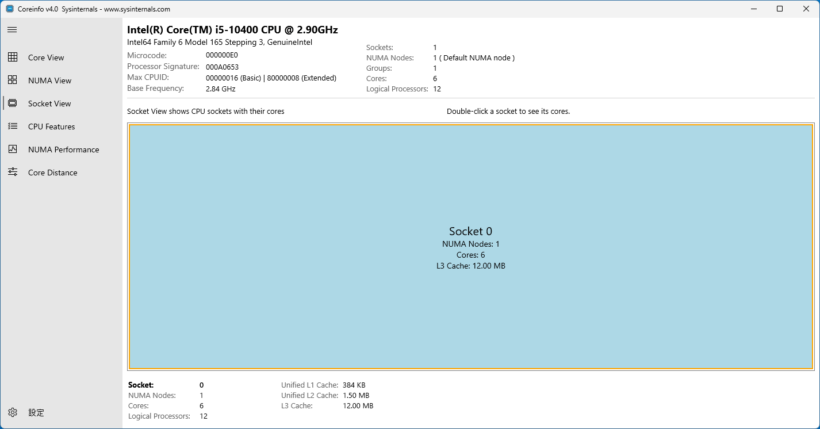Click the base frequency 2.84 GHz value

tap(220, 89)
